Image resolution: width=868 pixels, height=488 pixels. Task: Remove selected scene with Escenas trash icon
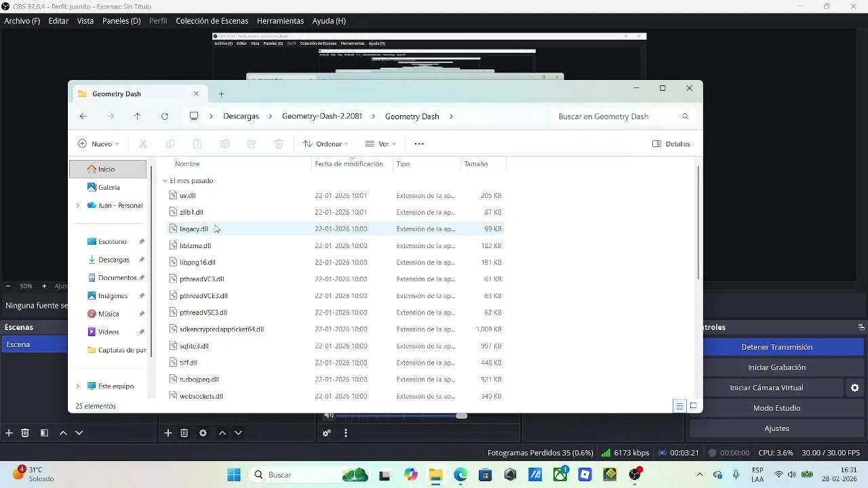pyautogui.click(x=25, y=433)
